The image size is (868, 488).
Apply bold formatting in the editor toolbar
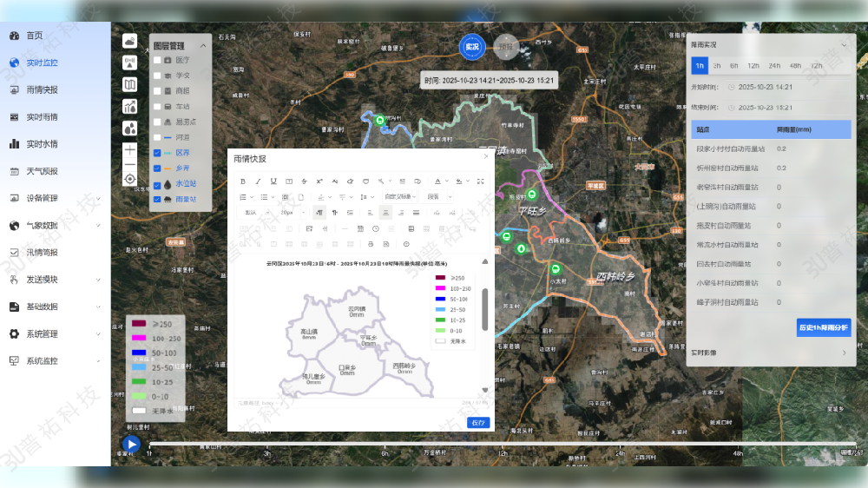point(242,181)
